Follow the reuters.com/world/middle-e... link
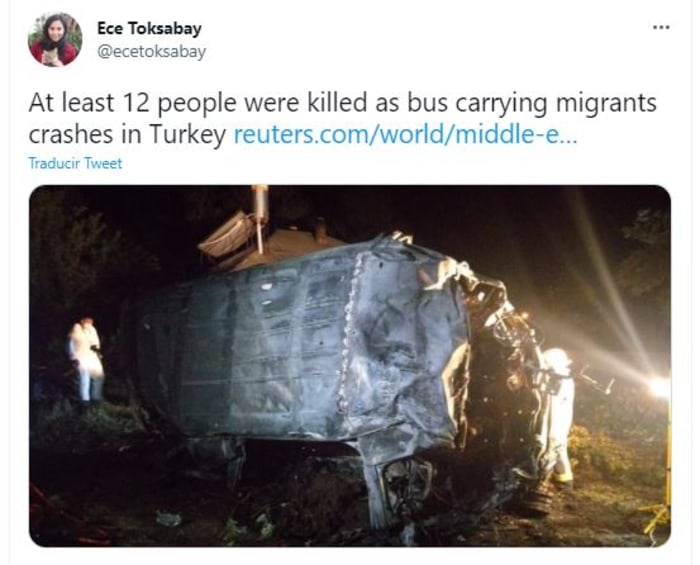Viewport: 700px width, 565px height. pyautogui.click(x=405, y=134)
